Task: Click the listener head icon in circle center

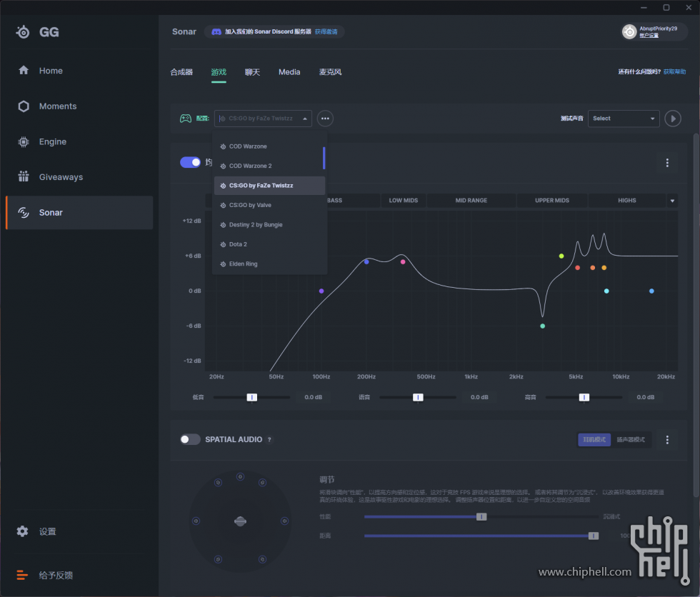Action: [240, 521]
